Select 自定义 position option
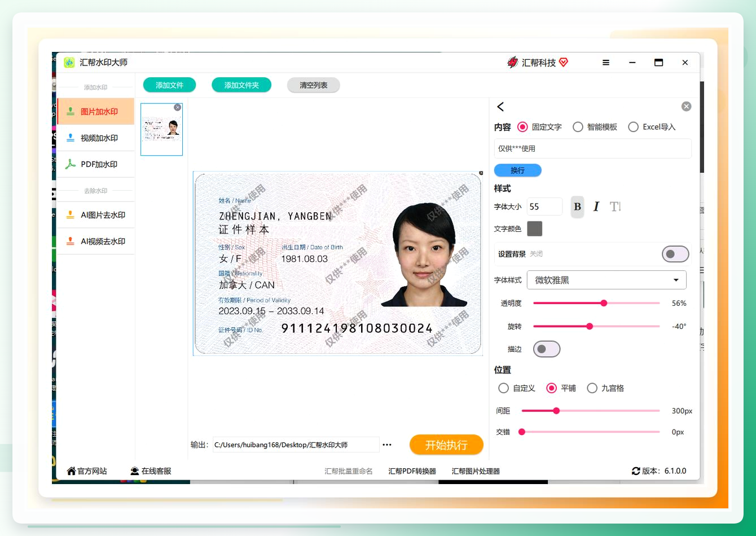 (503, 388)
